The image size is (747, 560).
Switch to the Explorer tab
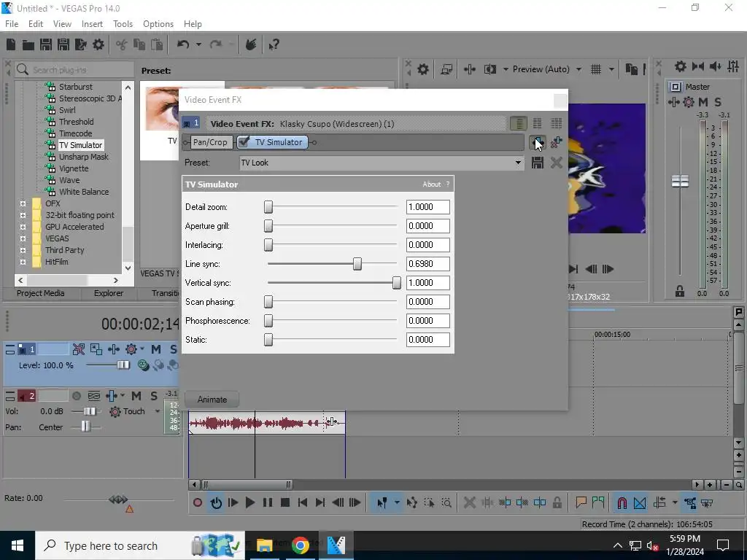point(108,293)
